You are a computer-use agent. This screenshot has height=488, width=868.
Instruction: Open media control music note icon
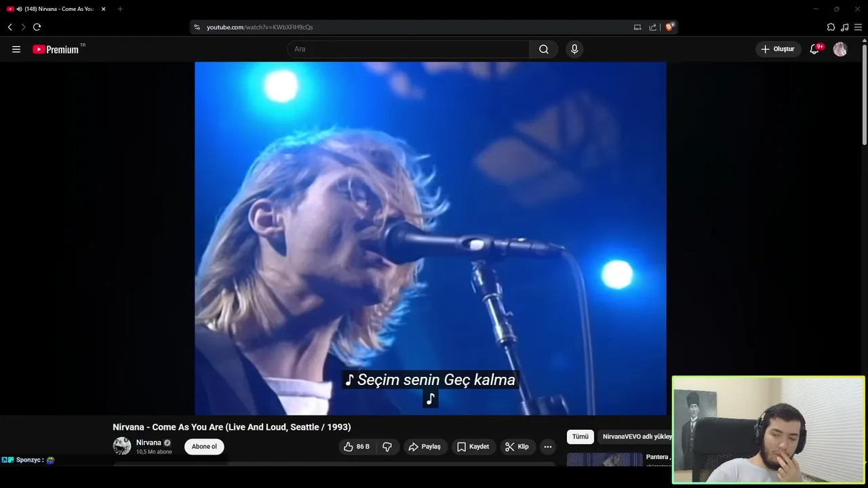(x=844, y=27)
